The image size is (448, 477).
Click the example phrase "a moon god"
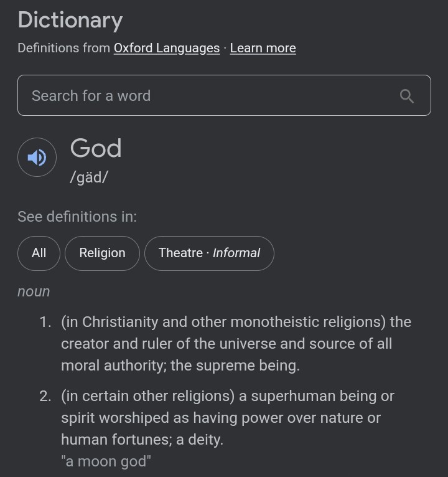click(x=106, y=461)
